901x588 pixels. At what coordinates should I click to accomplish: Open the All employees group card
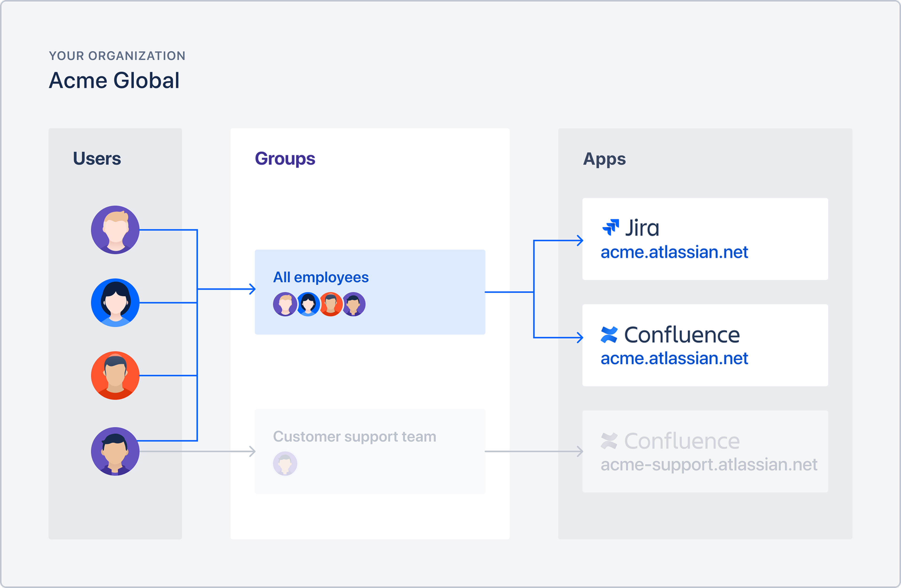pos(370,292)
